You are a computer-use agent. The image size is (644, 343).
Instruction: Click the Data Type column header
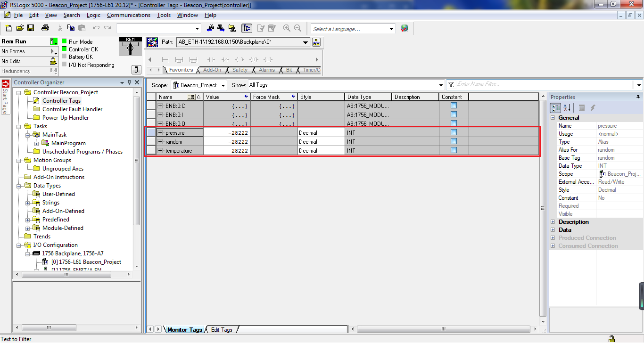[368, 97]
